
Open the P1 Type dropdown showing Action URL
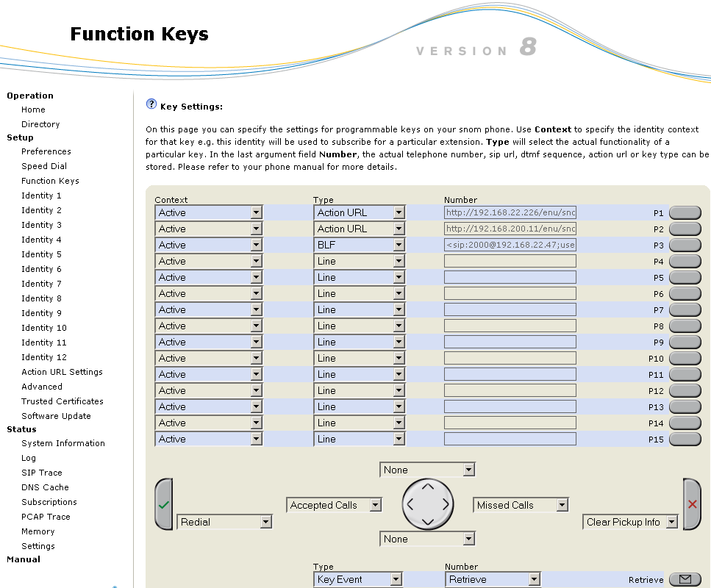coord(359,212)
